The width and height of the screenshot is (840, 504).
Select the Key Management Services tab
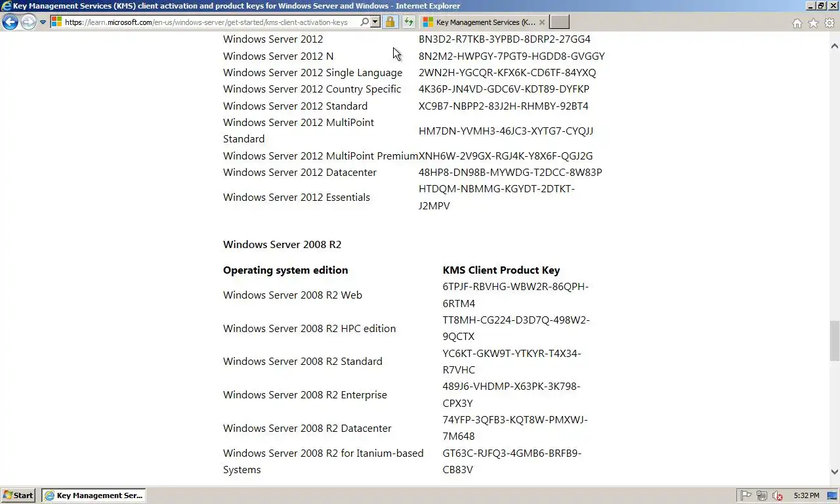[484, 22]
